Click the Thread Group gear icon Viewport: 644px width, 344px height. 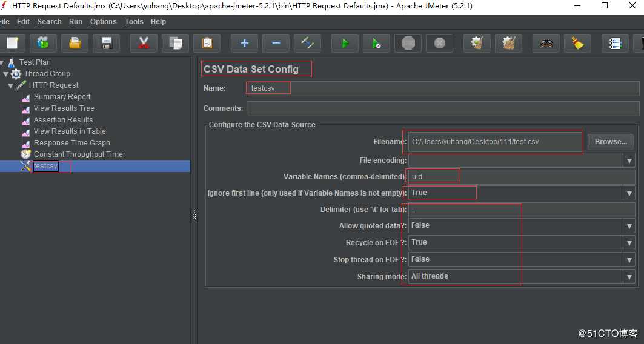point(16,74)
